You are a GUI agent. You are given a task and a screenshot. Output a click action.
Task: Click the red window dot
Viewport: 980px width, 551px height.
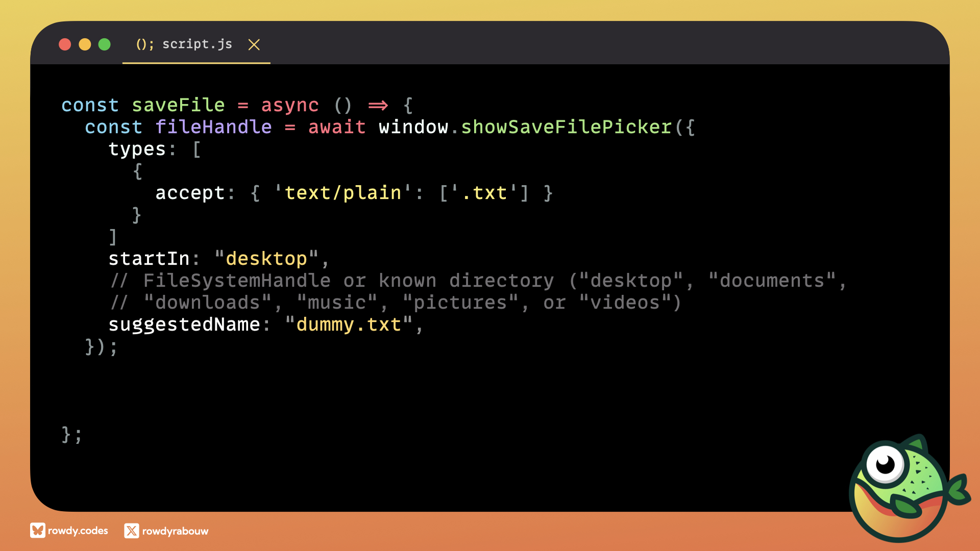pyautogui.click(x=65, y=44)
